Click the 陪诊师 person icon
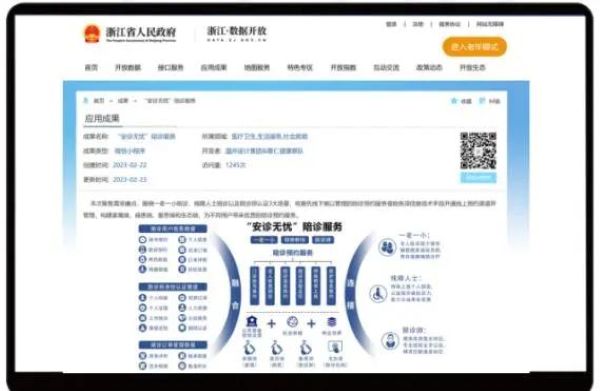The width and height of the screenshot is (600, 391). (x=390, y=340)
